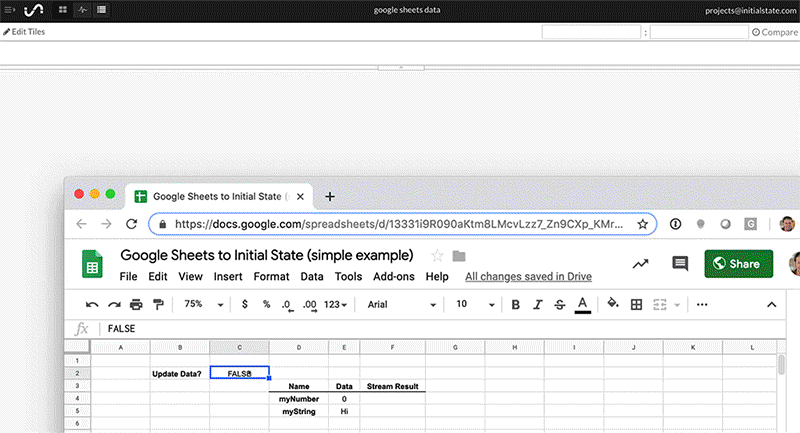Open the File menu
Screen dimensions: 800x433
[128, 276]
